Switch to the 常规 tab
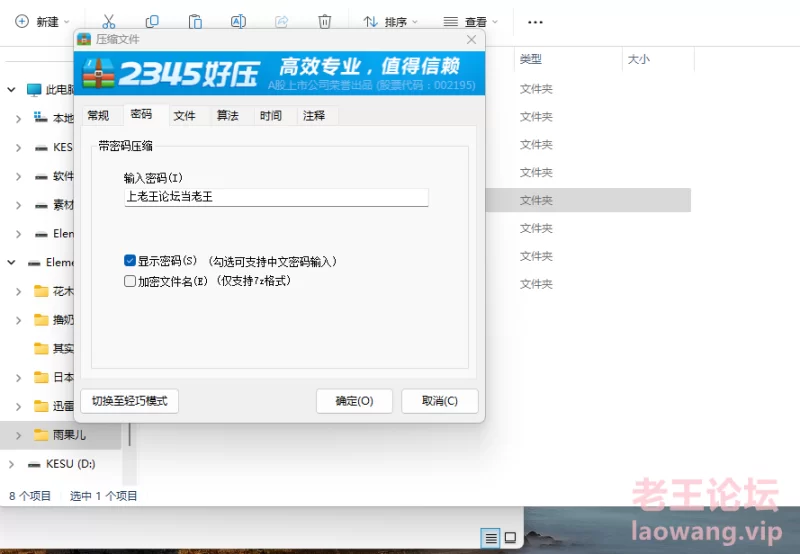Viewport: 800px width, 554px height. pyautogui.click(x=98, y=115)
